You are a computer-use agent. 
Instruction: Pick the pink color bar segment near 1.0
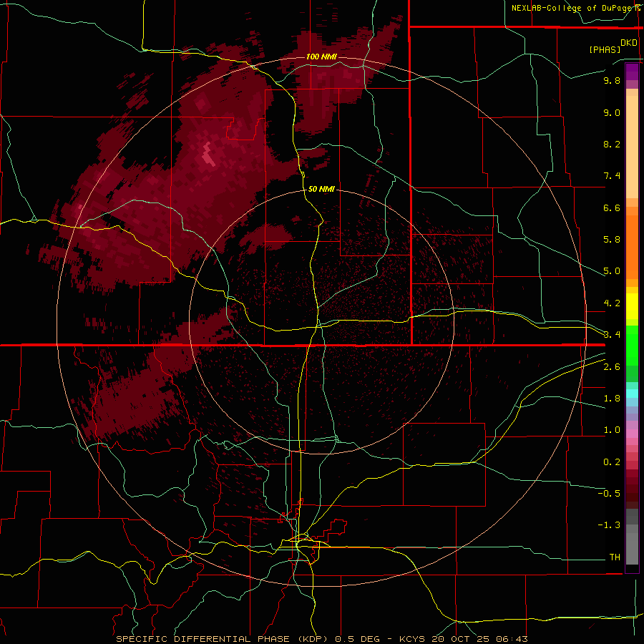point(632,434)
